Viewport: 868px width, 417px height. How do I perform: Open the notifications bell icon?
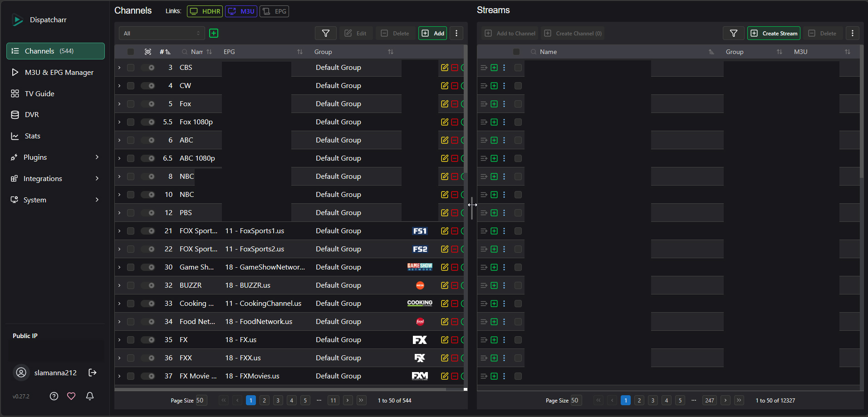coord(90,396)
